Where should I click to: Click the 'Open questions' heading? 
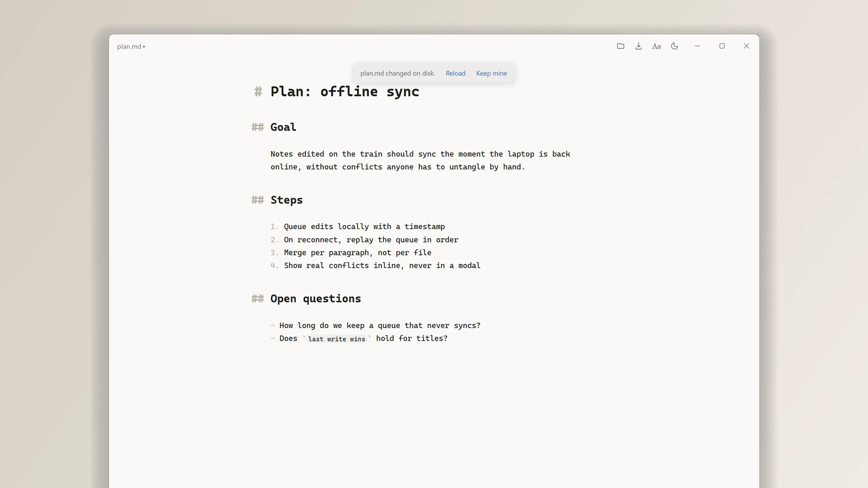pyautogui.click(x=316, y=299)
